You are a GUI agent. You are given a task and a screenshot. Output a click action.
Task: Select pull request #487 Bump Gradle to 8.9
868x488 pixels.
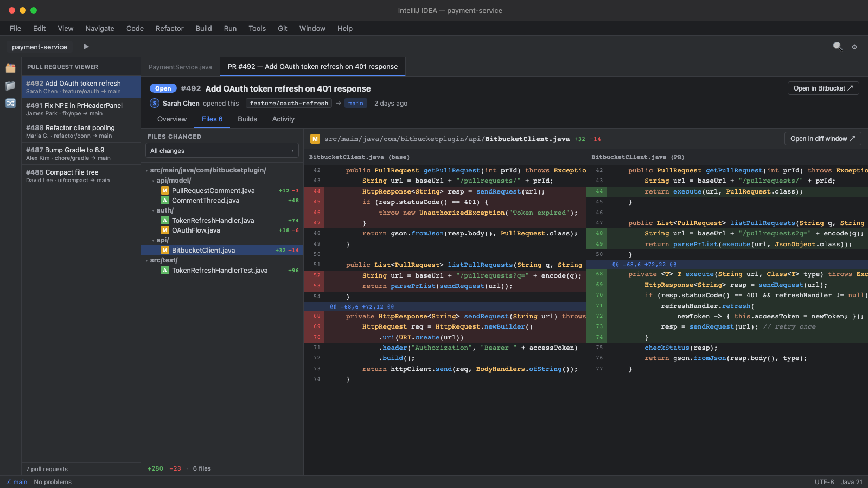[81, 153]
